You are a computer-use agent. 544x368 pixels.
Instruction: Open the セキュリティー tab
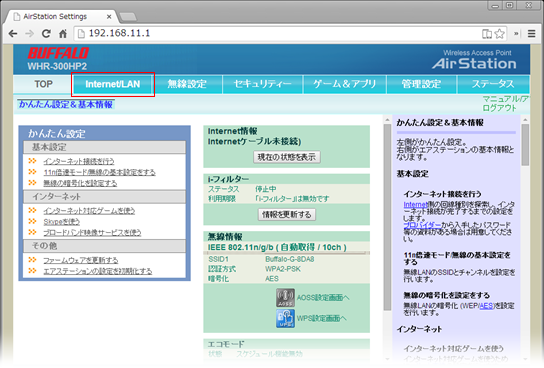(x=263, y=84)
